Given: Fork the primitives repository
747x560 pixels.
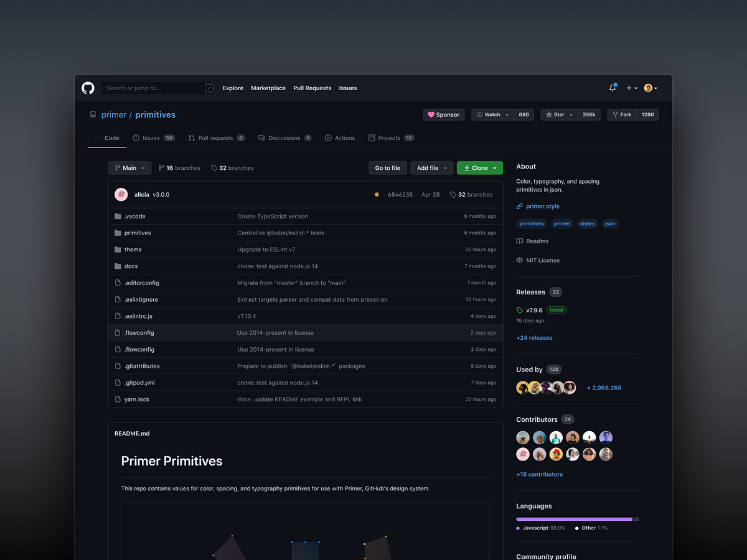Looking at the screenshot, I should (x=620, y=114).
